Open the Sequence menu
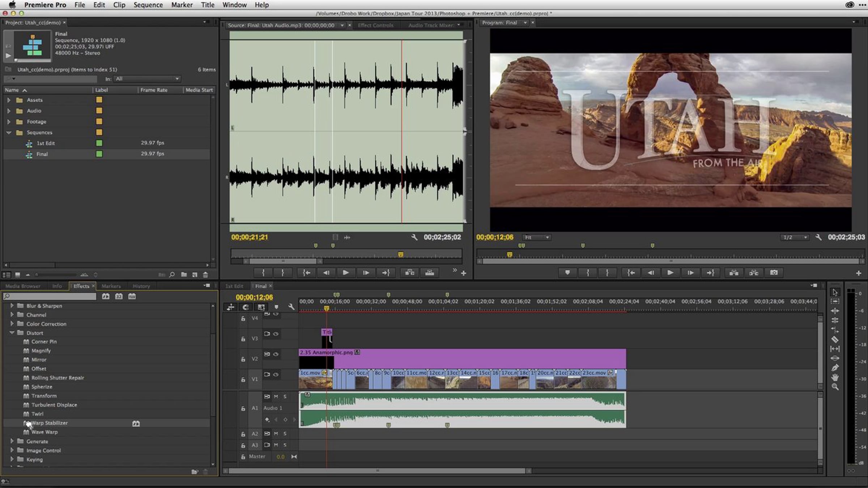The height and width of the screenshot is (488, 868). click(148, 5)
